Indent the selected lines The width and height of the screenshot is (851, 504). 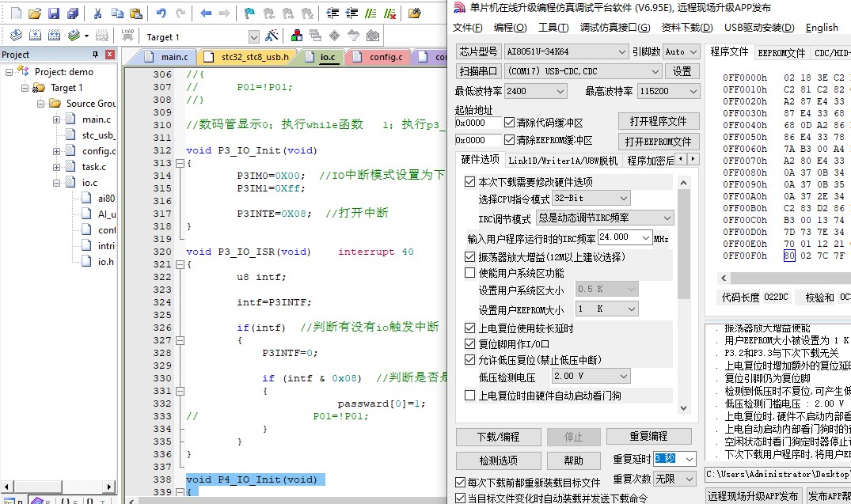pyautogui.click(x=332, y=13)
